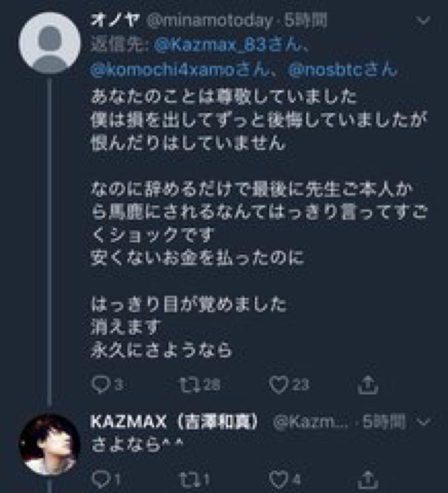
Task: Click the @minamotoday handle
Action: pyautogui.click(x=210, y=21)
